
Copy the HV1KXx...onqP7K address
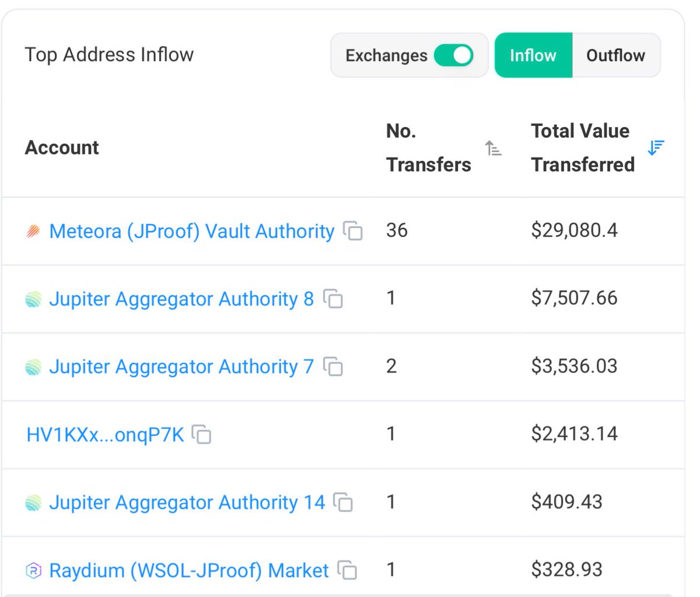click(202, 434)
